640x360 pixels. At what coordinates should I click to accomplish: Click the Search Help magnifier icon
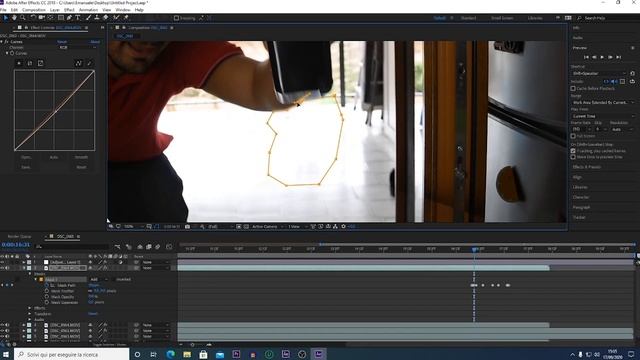coord(579,18)
